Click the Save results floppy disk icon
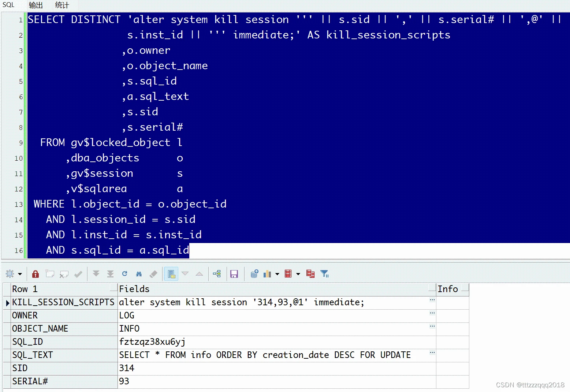570x392 pixels. (x=234, y=274)
